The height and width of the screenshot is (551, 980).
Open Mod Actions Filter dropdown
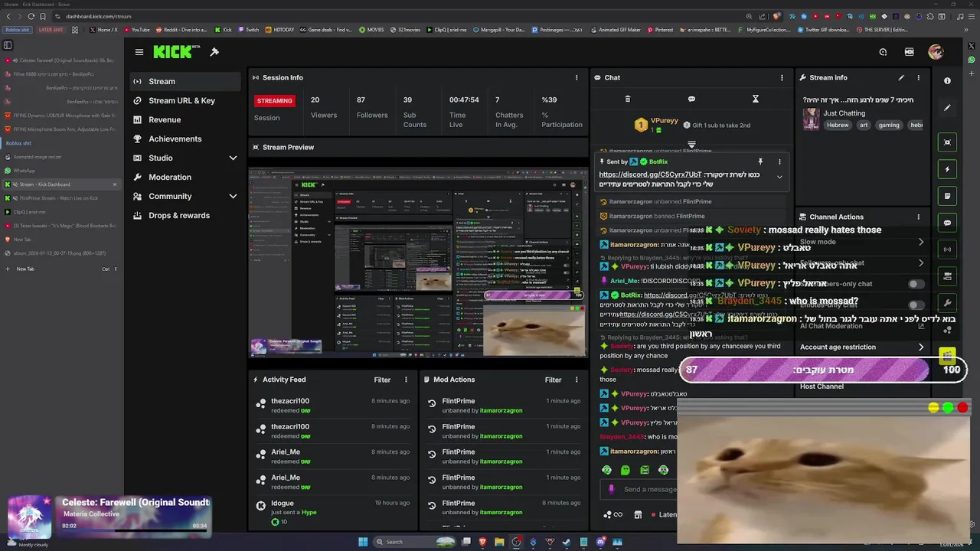pyautogui.click(x=553, y=380)
